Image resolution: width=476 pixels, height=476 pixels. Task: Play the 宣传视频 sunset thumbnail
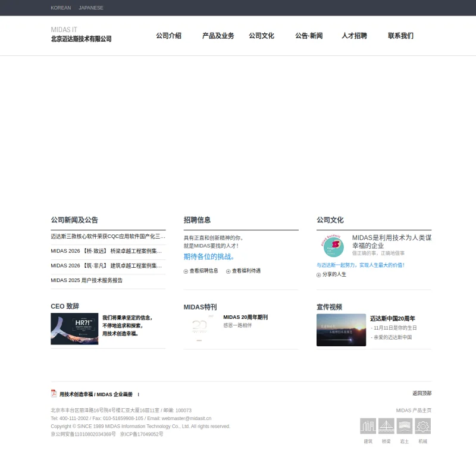(x=341, y=330)
